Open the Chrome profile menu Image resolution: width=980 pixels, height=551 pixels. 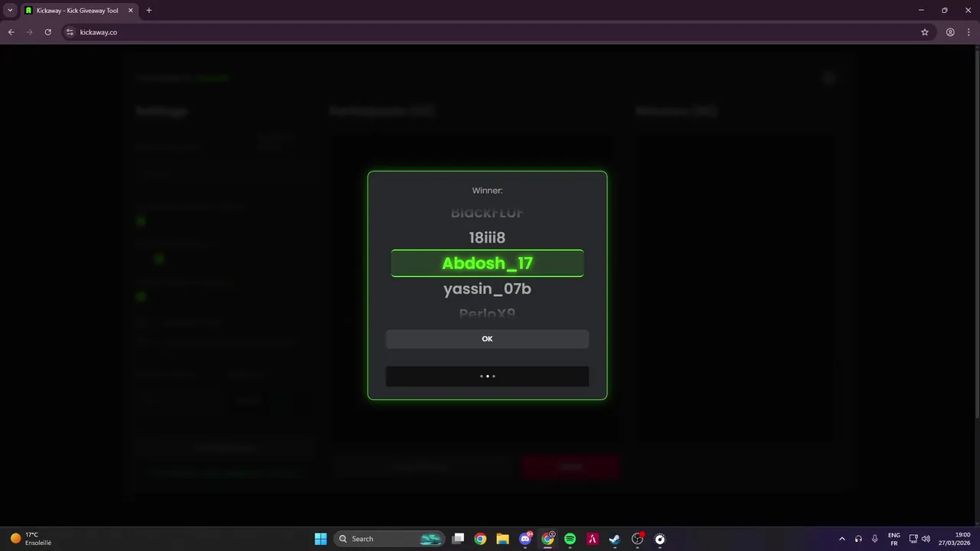(x=950, y=32)
